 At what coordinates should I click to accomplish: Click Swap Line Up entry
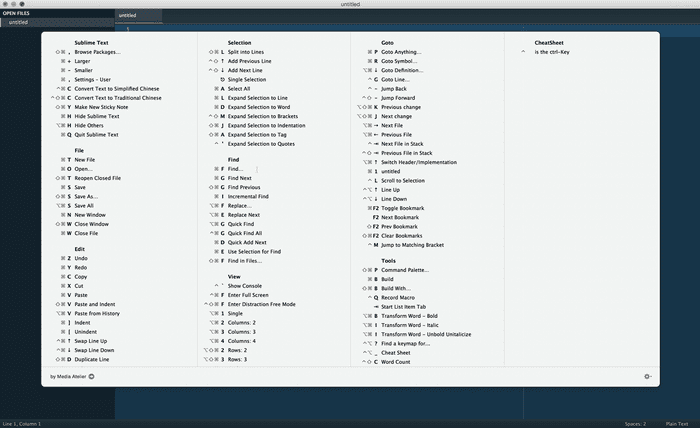tap(91, 341)
